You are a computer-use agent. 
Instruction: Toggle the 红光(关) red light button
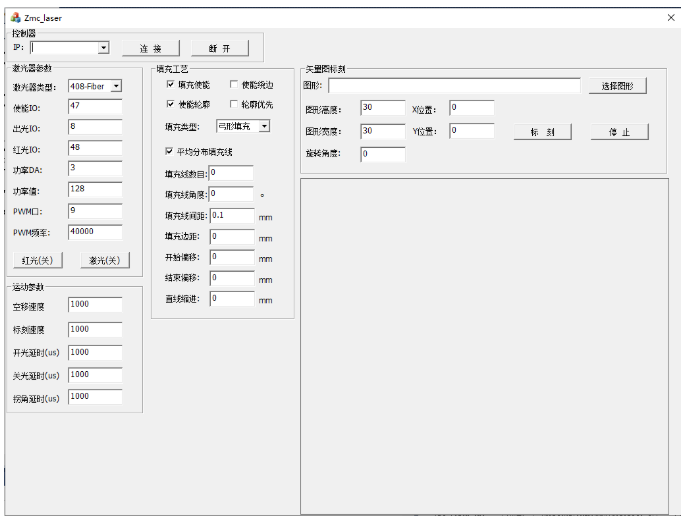[38, 261]
